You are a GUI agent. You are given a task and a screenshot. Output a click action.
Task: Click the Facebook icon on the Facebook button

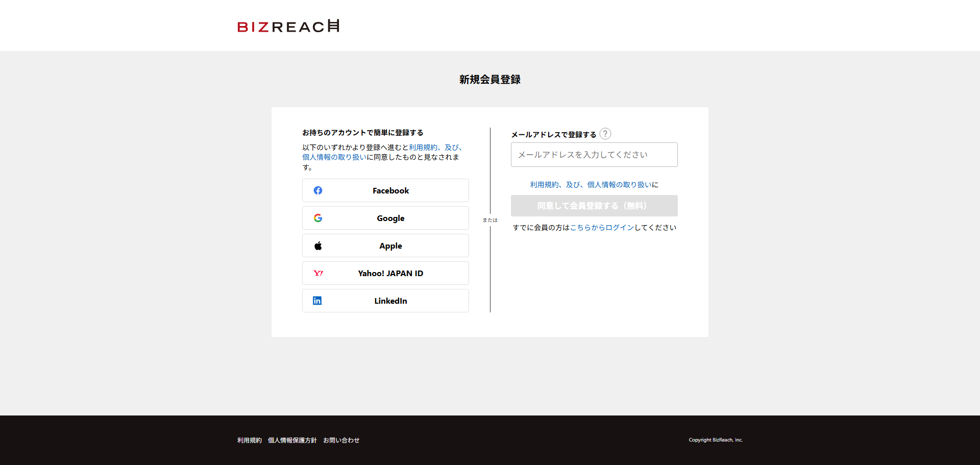click(x=317, y=190)
